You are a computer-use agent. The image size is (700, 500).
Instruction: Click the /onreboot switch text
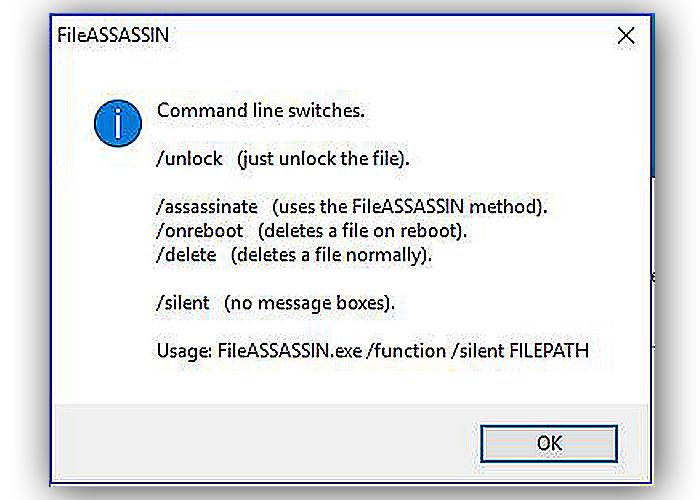[x=200, y=231]
